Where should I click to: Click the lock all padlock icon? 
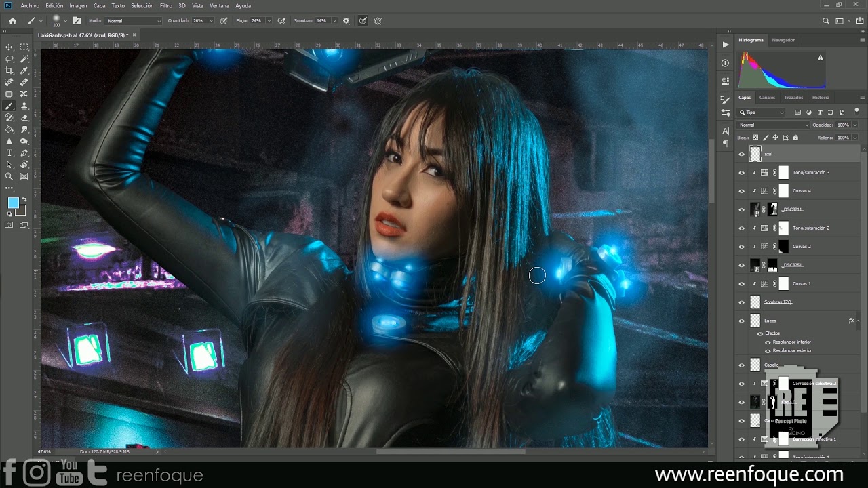pos(794,138)
